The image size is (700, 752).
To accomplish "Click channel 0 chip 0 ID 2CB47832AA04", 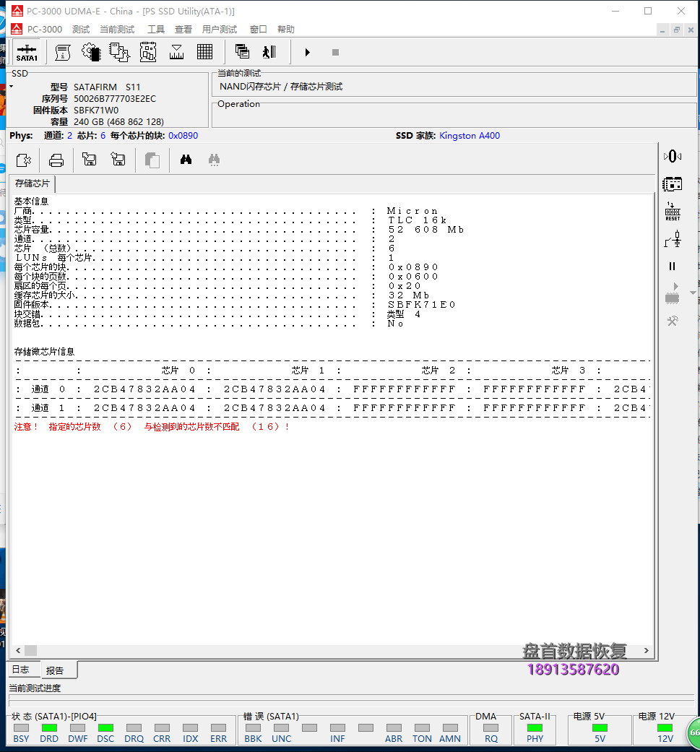I will click(144, 389).
